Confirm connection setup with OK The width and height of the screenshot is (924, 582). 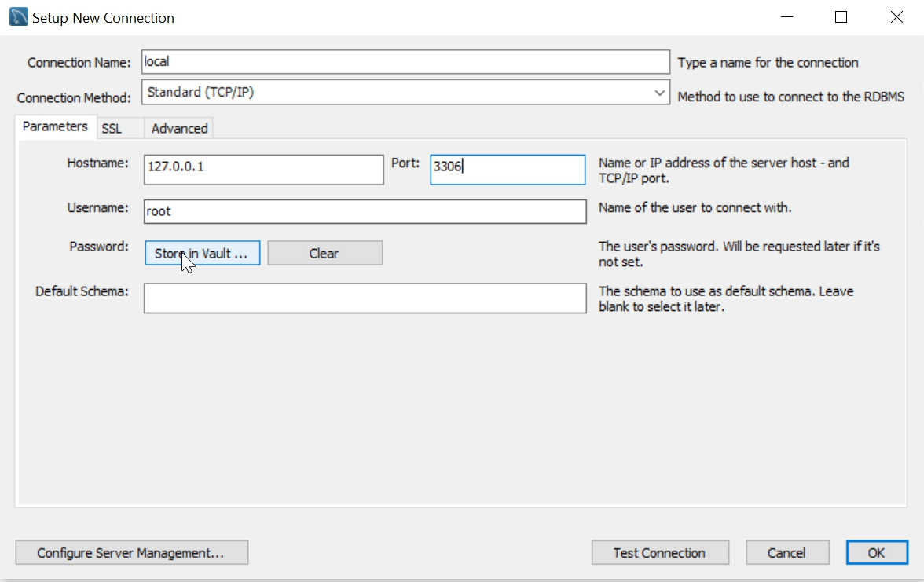877,552
